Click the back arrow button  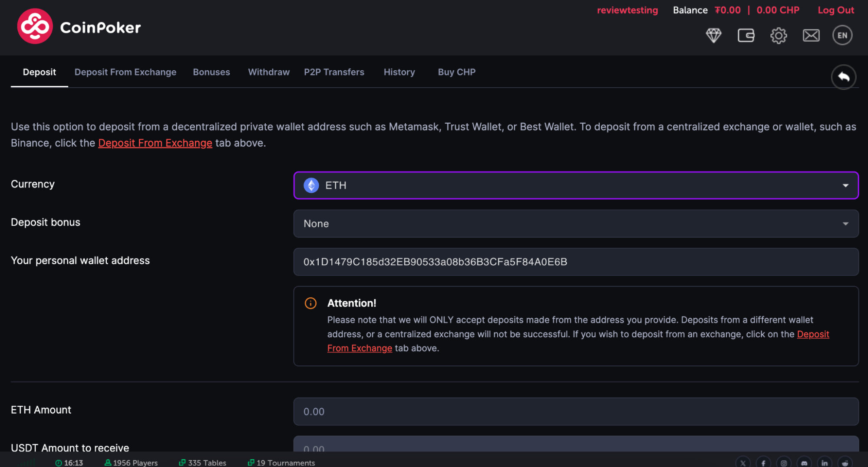coord(843,77)
